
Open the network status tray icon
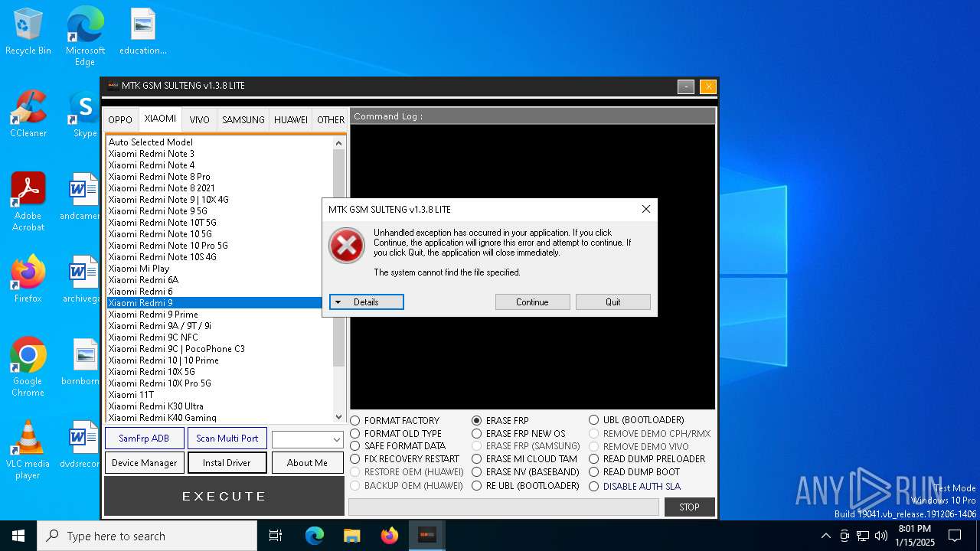click(863, 536)
